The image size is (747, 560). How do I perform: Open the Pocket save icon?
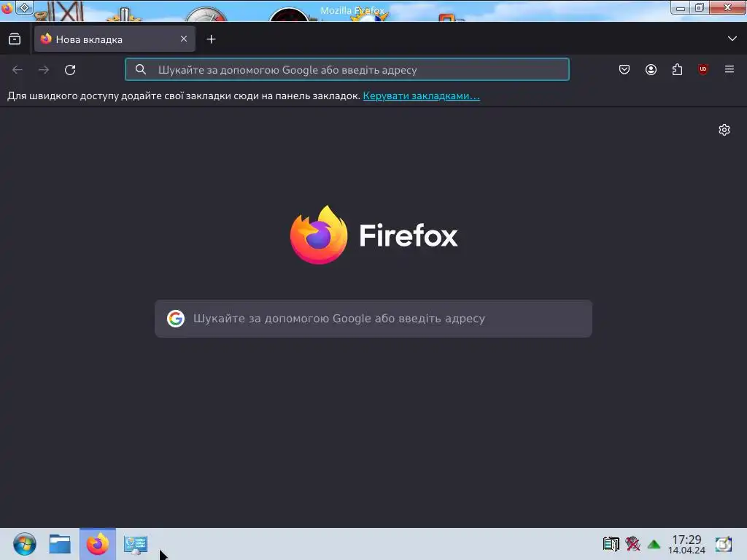(624, 69)
